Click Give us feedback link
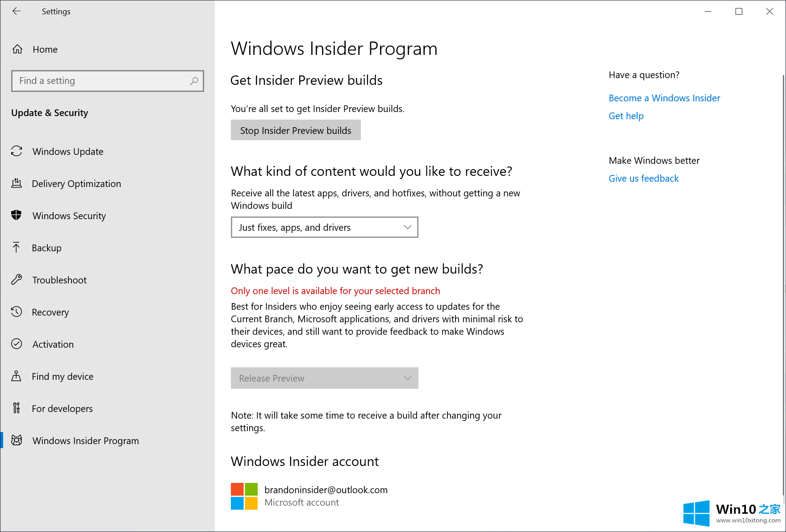This screenshot has height=532, width=786. coord(644,179)
